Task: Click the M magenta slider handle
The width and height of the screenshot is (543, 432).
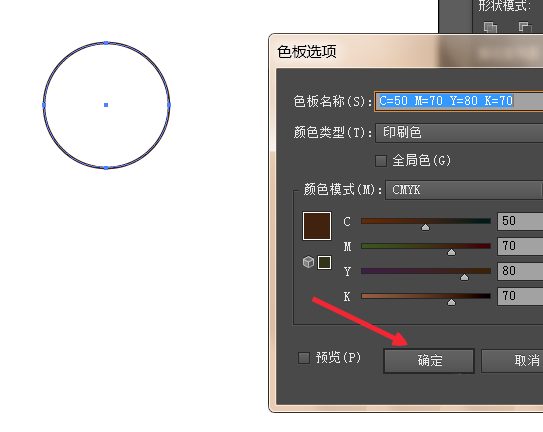Action: [451, 252]
